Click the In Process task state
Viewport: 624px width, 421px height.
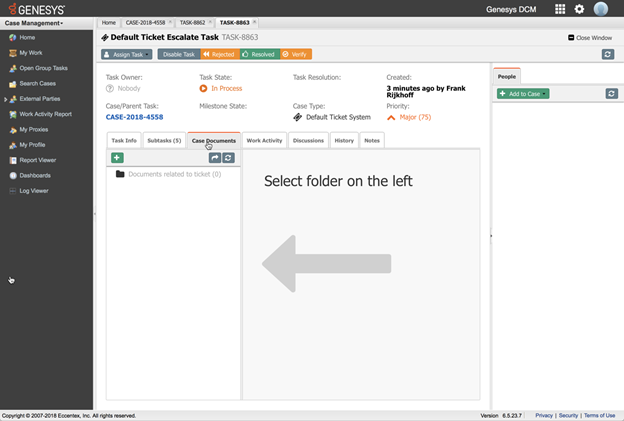(x=221, y=88)
